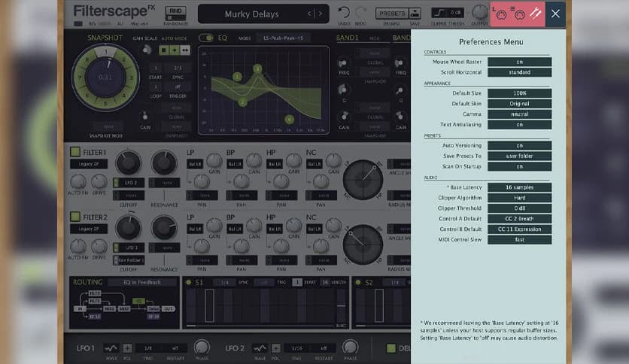Click EQ node 1 on the graph
The width and height of the screenshot is (629, 364).
(x=237, y=77)
